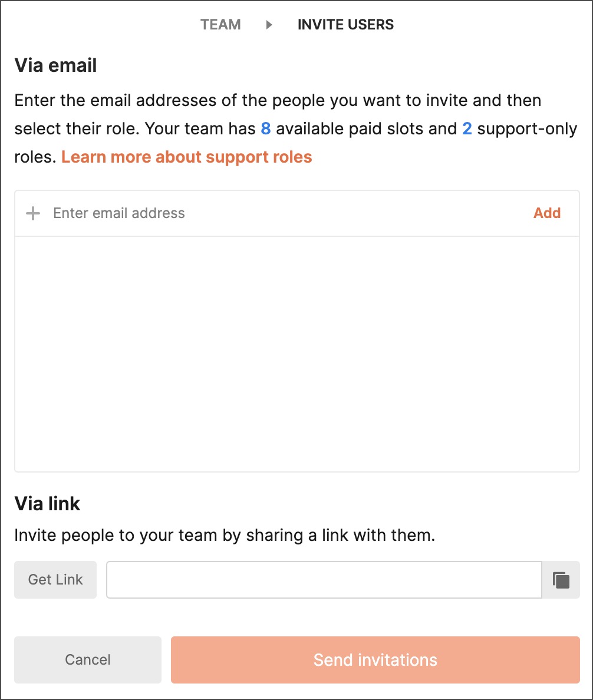Select the INVITE USERS breadcrumb

pyautogui.click(x=345, y=25)
